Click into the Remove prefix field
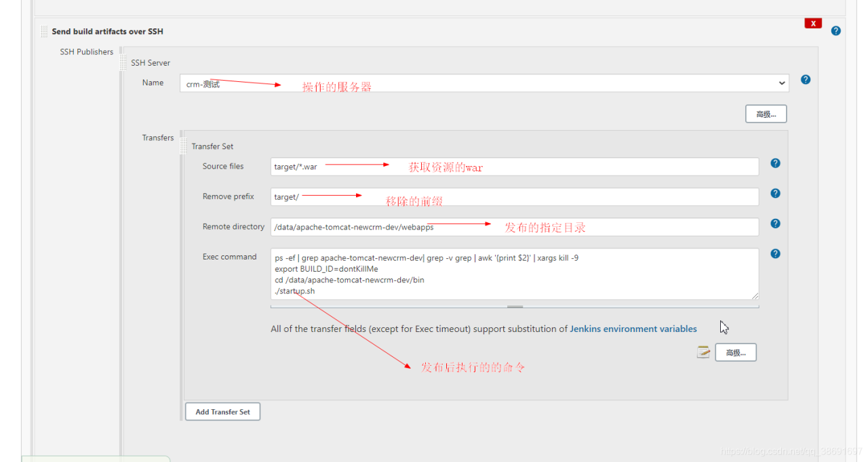This screenshot has height=462, width=868. [x=514, y=197]
